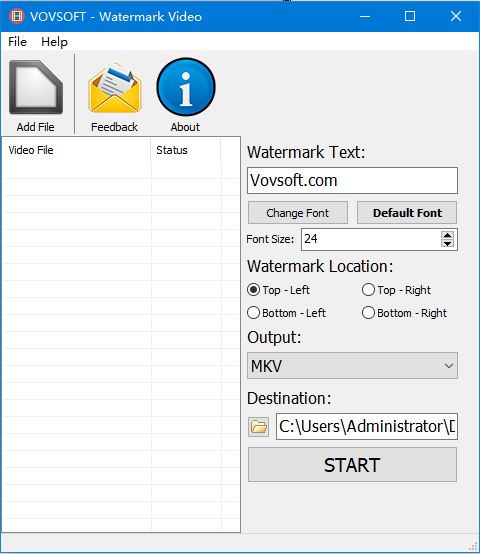
Task: Expand the MKV output format dropdown
Action: [352, 365]
